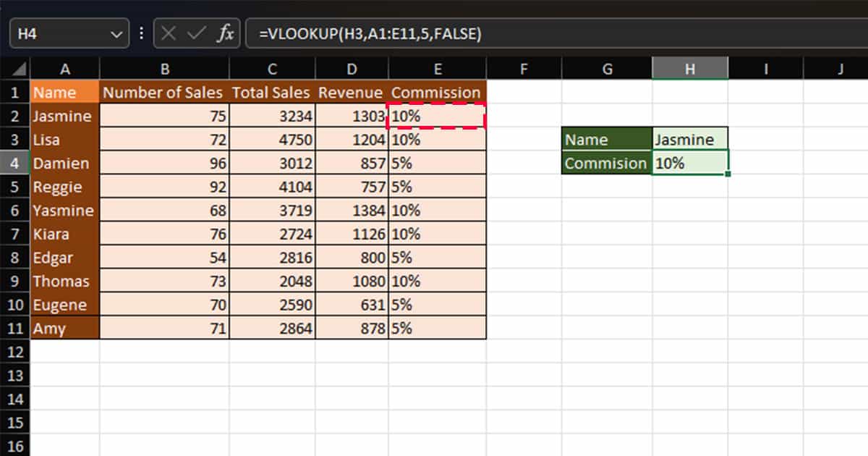The image size is (868, 456).
Task: Click cell E2 with dashed red border
Action: point(436,116)
